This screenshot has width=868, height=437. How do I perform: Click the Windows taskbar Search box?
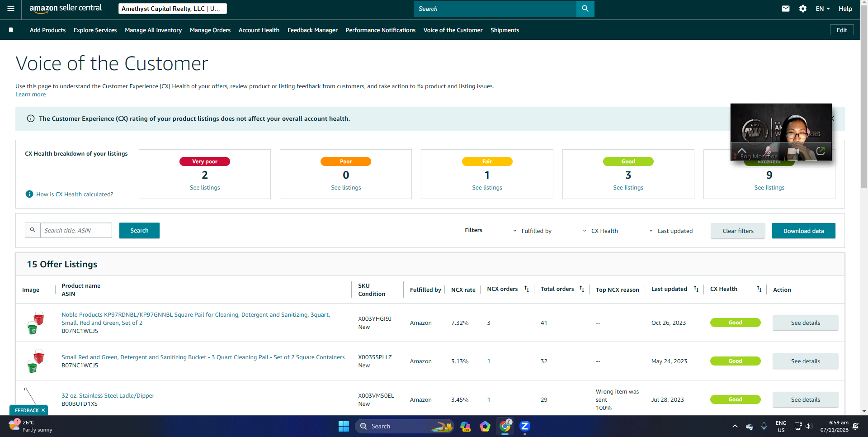tap(404, 426)
